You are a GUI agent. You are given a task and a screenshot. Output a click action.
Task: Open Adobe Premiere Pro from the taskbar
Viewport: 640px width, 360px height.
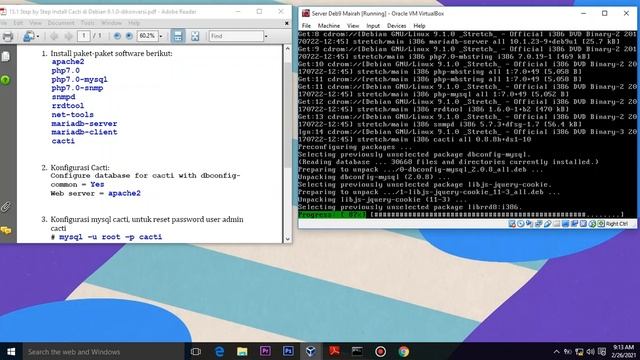265,351
